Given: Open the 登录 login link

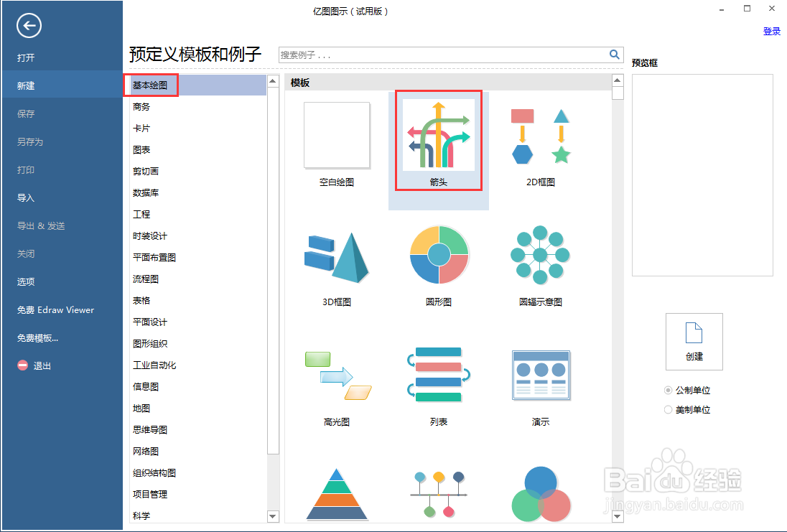Looking at the screenshot, I should 772,31.
